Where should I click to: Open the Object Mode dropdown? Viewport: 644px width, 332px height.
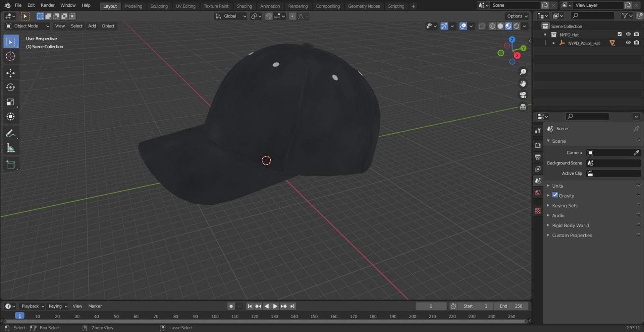28,26
